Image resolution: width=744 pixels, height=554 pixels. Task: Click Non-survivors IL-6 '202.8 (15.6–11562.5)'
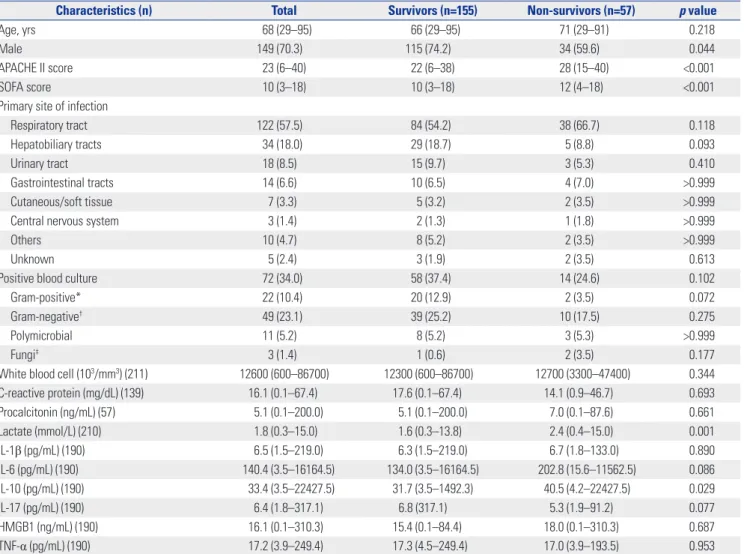[587, 470]
